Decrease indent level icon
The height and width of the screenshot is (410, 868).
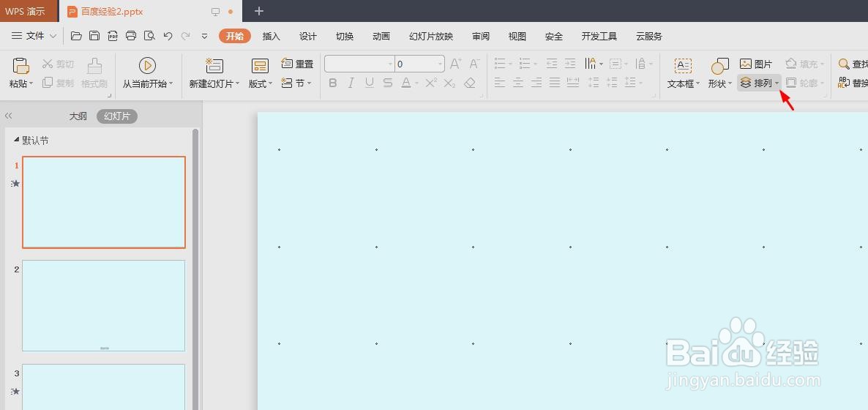(x=552, y=64)
